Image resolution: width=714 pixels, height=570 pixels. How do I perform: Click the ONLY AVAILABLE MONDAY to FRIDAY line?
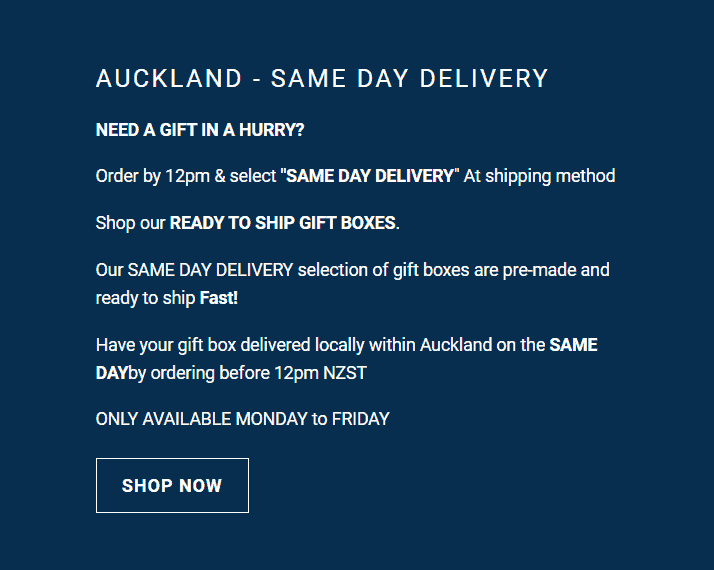[243, 419]
